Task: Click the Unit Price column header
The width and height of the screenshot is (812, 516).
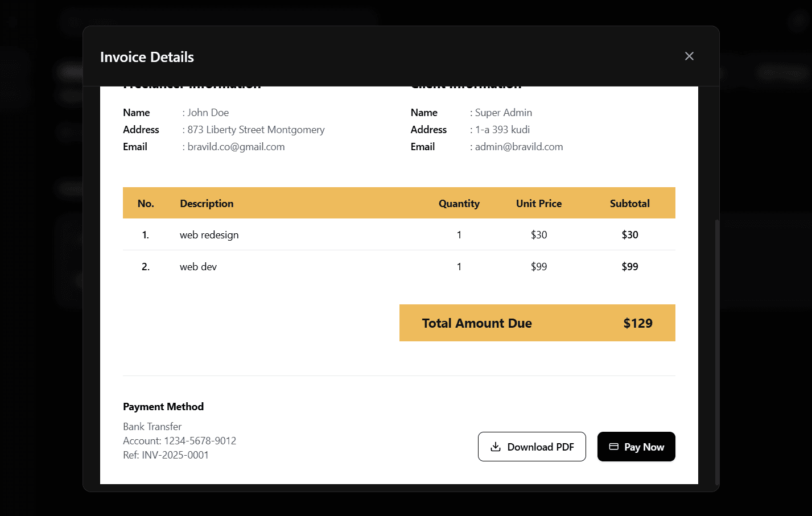Action: 538,204
